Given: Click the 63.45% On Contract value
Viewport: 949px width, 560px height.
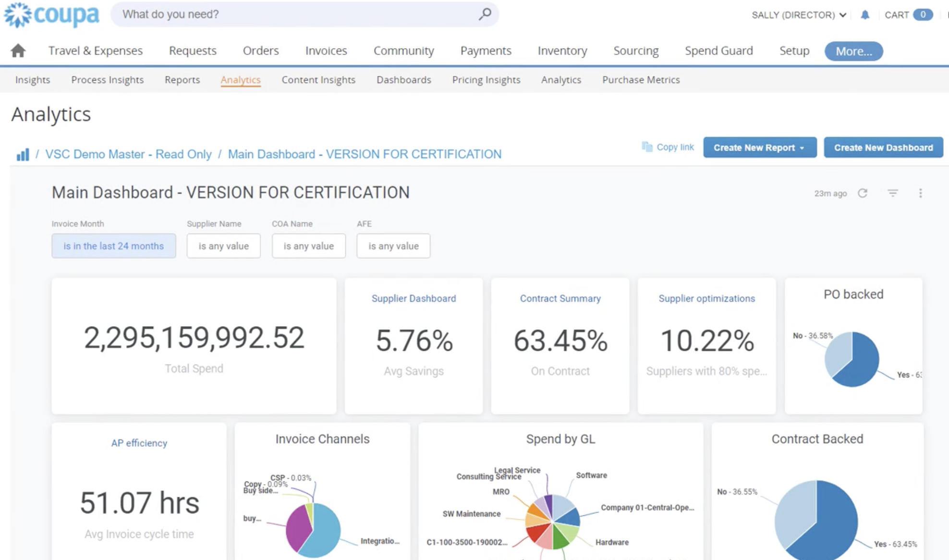Looking at the screenshot, I should (x=560, y=341).
